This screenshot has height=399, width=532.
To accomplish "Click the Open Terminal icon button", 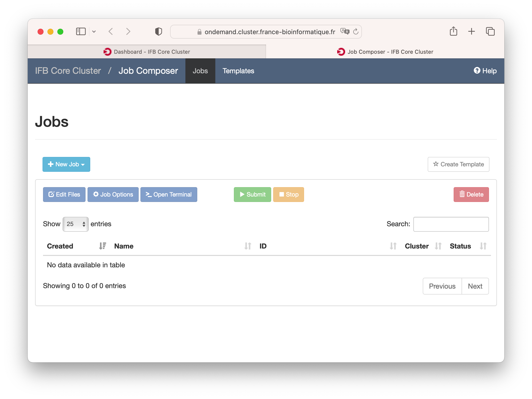I will pos(168,194).
